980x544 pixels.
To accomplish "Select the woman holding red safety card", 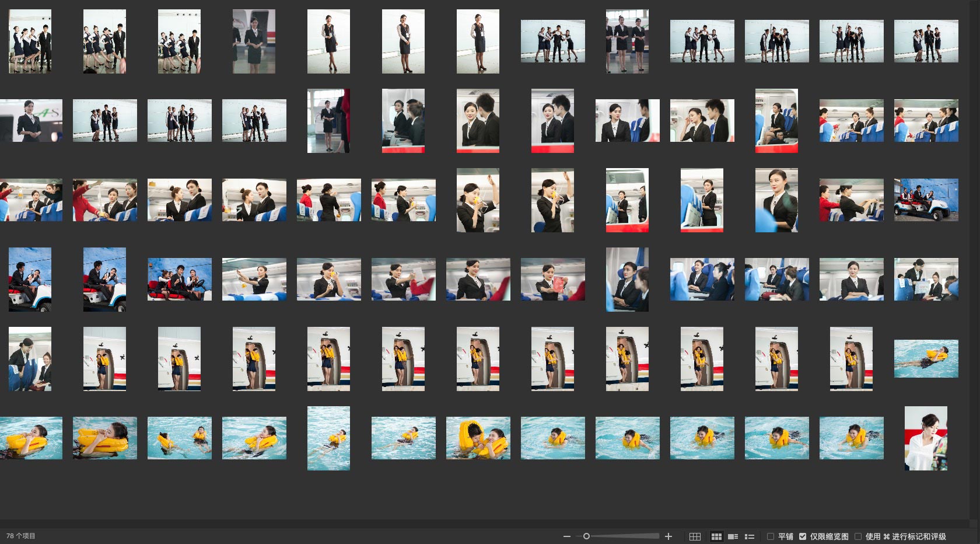I will click(552, 280).
